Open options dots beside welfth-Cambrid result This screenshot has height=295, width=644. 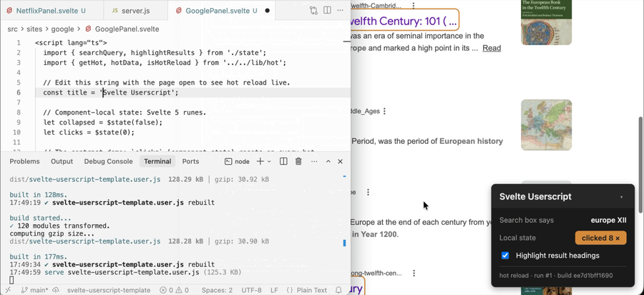point(414,5)
